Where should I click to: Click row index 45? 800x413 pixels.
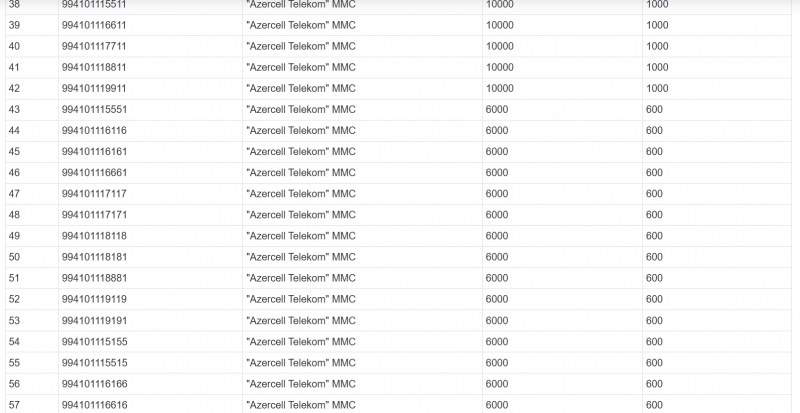14,152
